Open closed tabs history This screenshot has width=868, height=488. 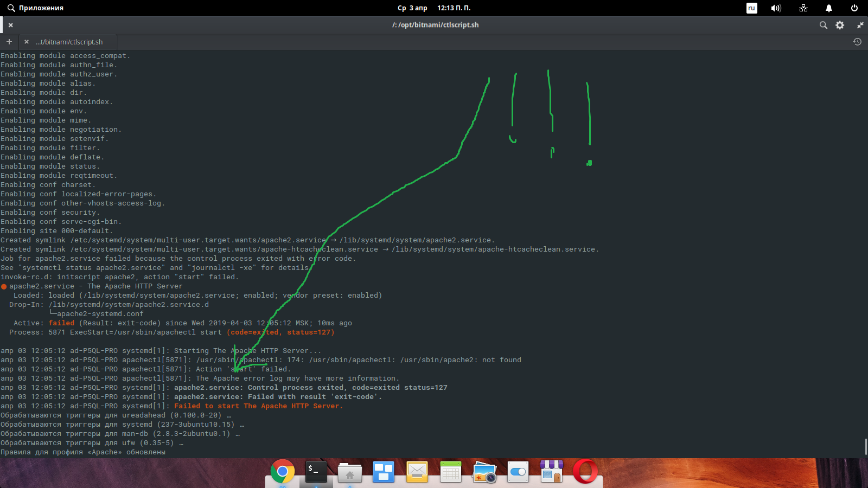coord(857,42)
